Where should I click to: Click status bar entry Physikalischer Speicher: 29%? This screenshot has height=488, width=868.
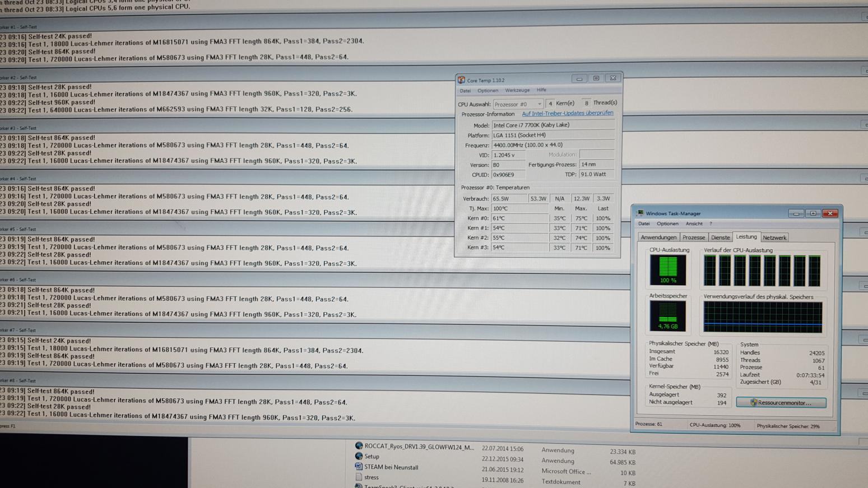click(x=788, y=426)
